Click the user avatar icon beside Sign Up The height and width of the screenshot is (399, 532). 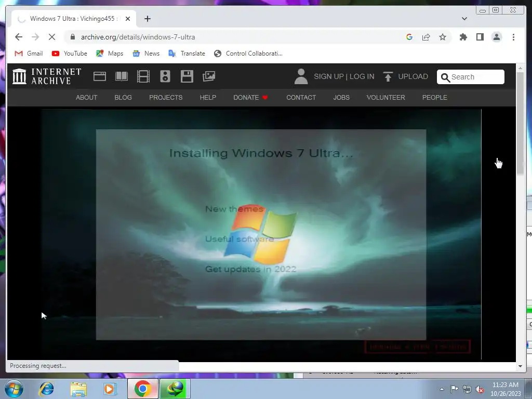301,76
